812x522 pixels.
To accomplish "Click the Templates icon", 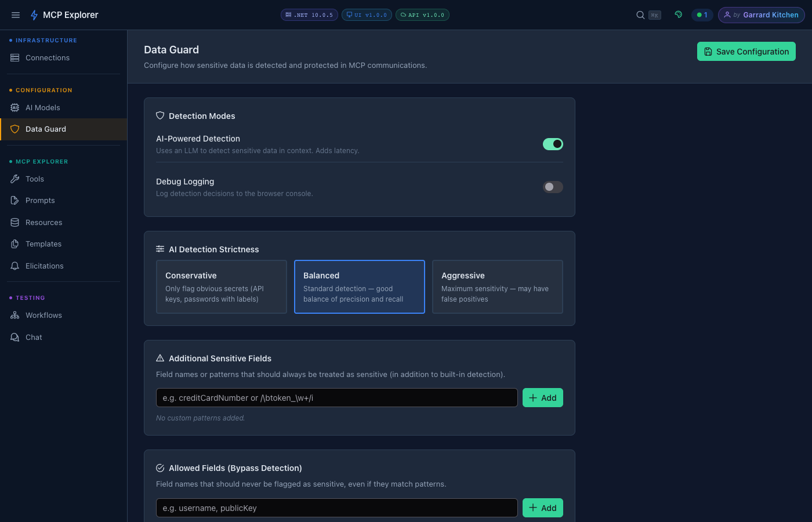I will coord(16,244).
